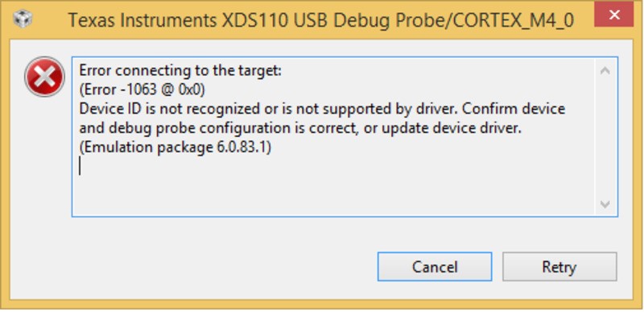This screenshot has height=312, width=644.
Task: Place cursor on '(Error -1063 @ 0x0)' line
Action: (x=142, y=89)
